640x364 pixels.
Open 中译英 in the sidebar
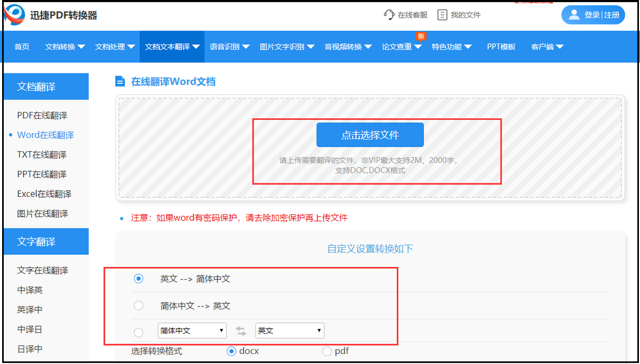point(30,290)
